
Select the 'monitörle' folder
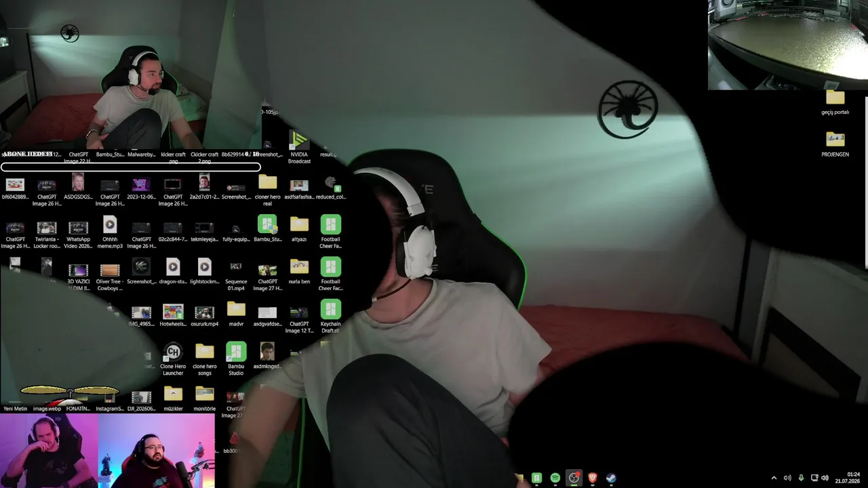pyautogui.click(x=204, y=399)
